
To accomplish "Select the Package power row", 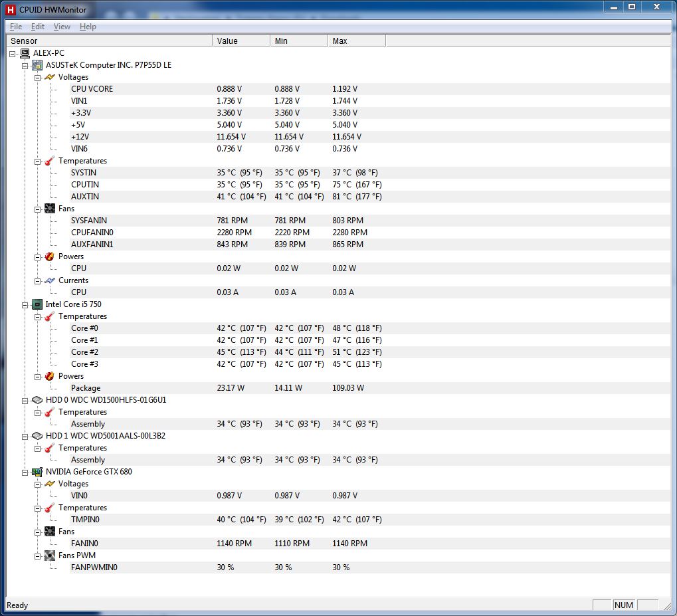I will 371,388.
